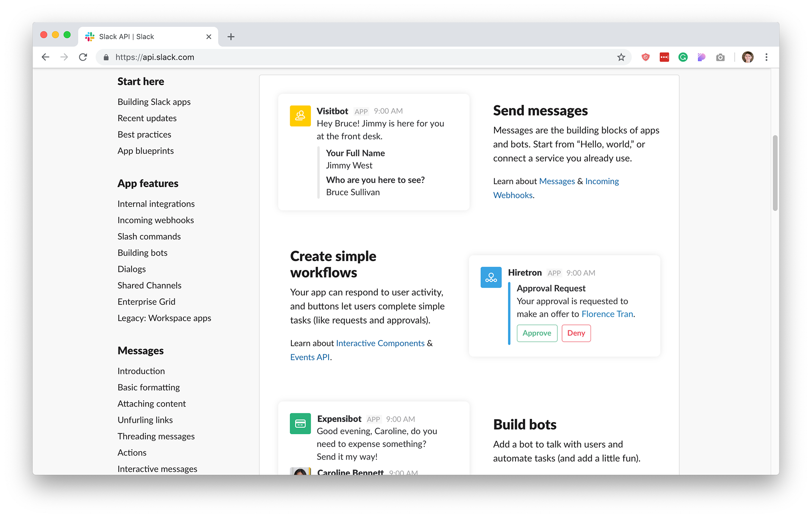Click the Slack logo favicon in the tab
The width and height of the screenshot is (812, 518).
coord(90,37)
